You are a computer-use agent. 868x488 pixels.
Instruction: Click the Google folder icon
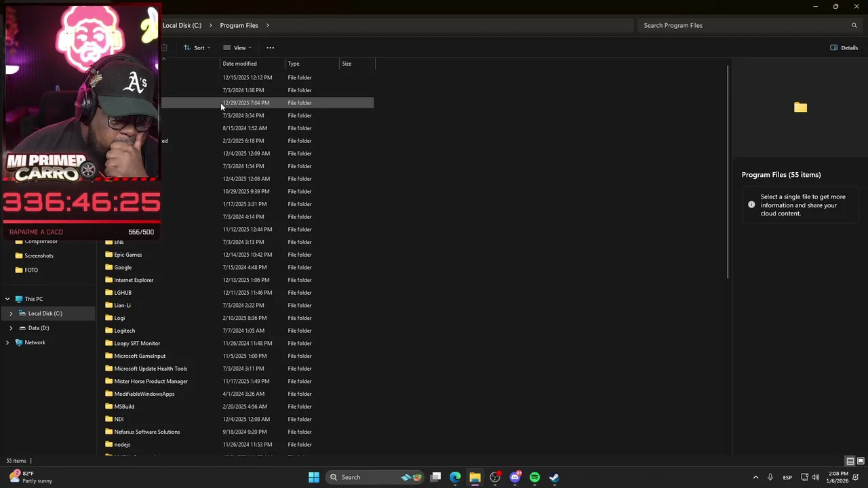(108, 267)
